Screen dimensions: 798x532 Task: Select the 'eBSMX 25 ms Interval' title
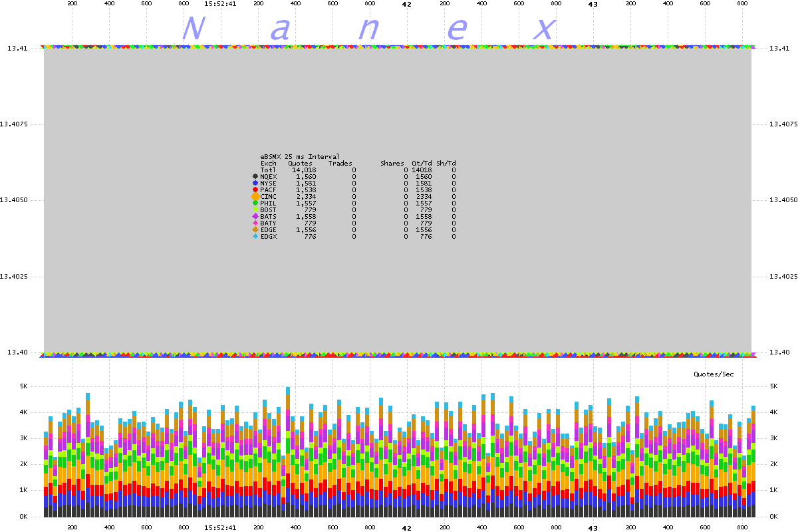coord(299,156)
